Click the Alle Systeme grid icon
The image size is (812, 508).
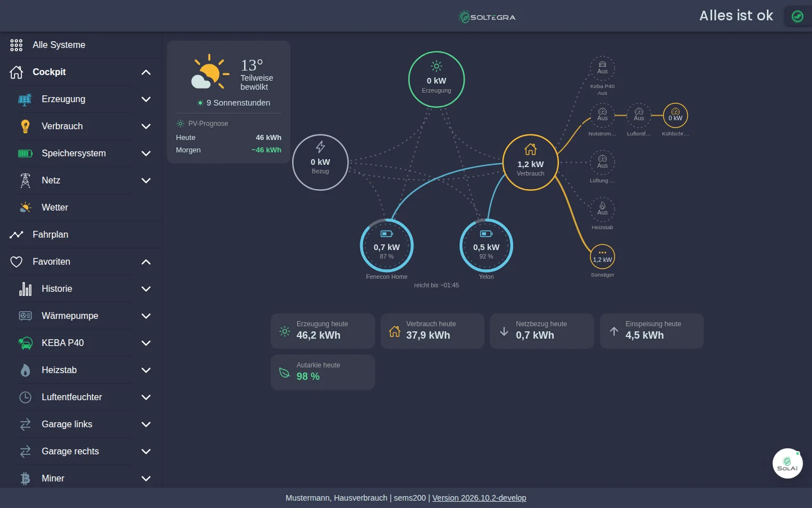[x=16, y=45]
